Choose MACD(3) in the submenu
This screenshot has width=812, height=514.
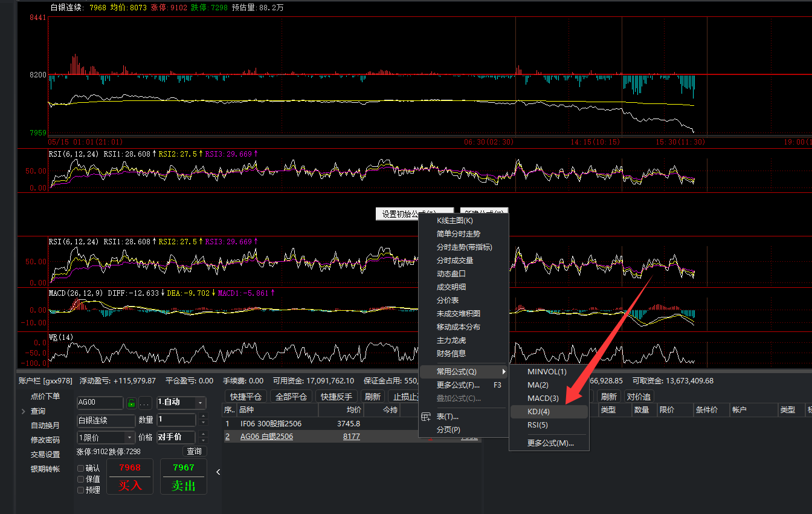(x=549, y=399)
